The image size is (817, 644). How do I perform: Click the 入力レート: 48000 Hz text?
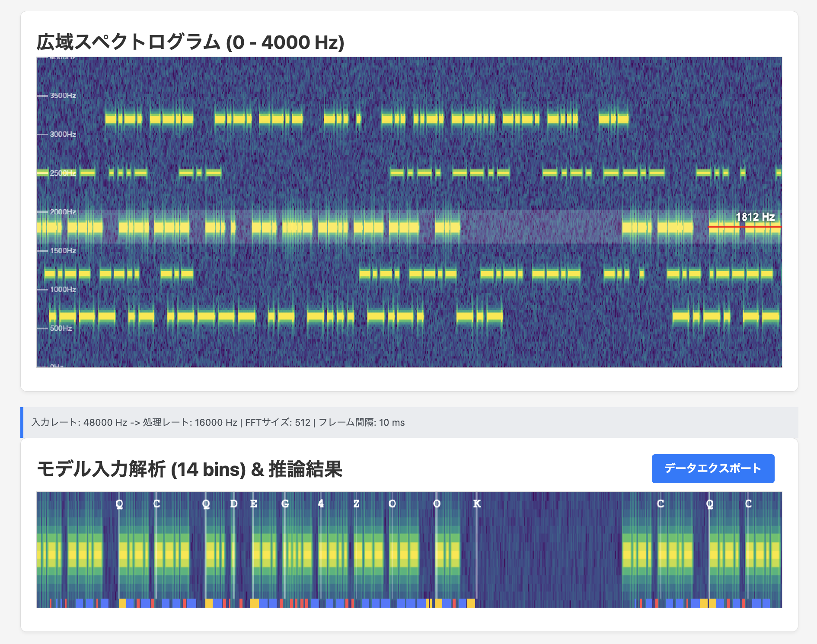click(79, 423)
